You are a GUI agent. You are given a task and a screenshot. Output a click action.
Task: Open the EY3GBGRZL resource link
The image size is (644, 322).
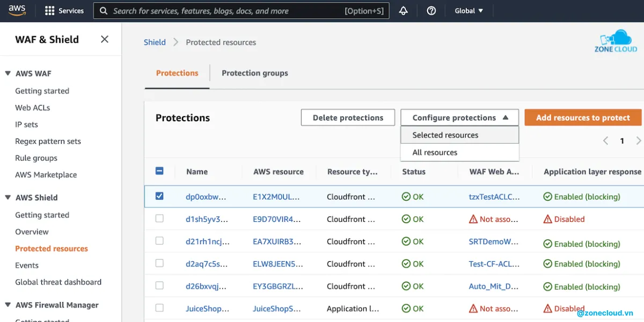[277, 286]
